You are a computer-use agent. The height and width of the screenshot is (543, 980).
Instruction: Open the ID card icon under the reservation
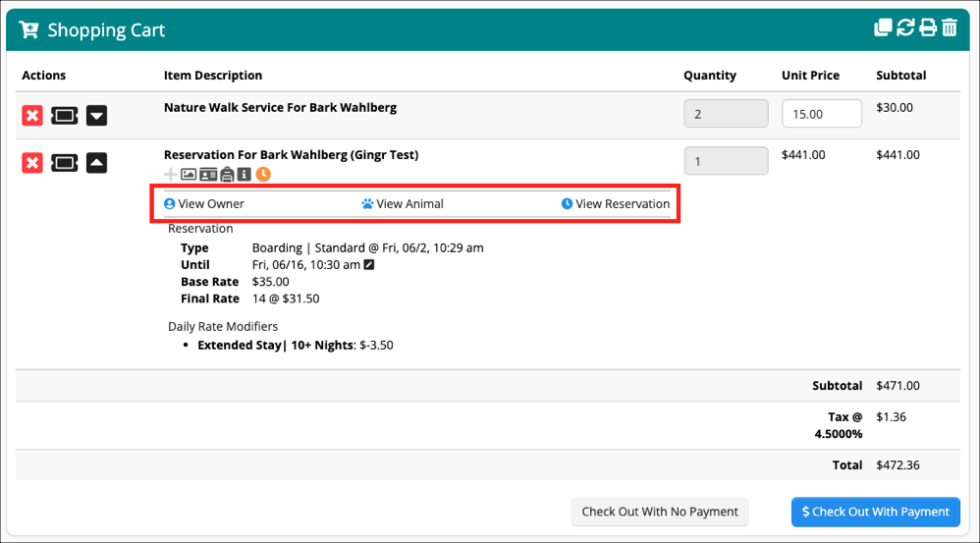pyautogui.click(x=208, y=175)
